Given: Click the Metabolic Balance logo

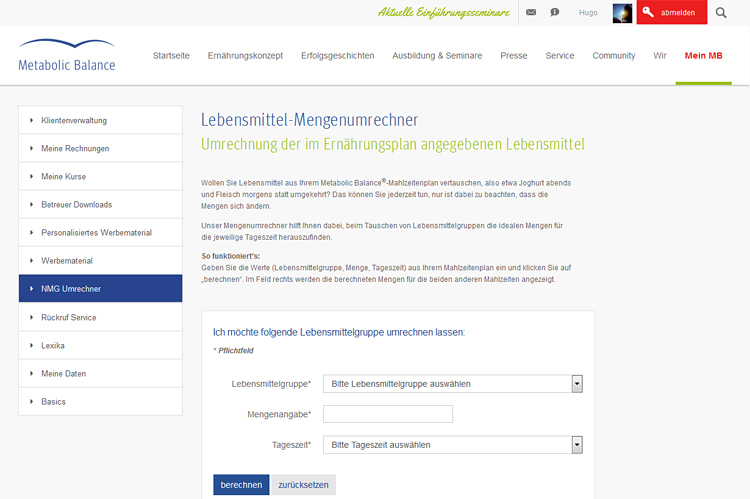Looking at the screenshot, I should point(67,55).
